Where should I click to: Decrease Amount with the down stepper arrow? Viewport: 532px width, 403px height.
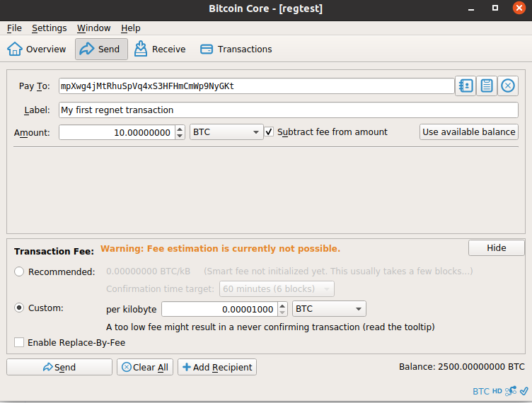click(x=180, y=136)
